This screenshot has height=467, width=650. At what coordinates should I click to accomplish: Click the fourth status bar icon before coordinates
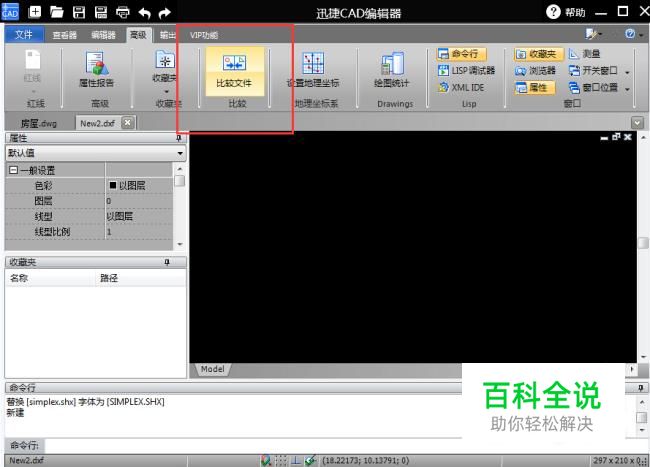coord(310,460)
